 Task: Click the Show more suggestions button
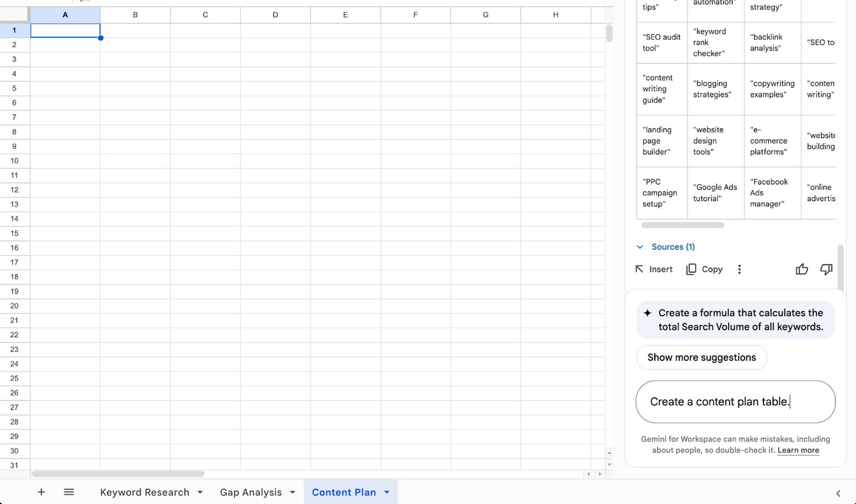click(x=702, y=358)
